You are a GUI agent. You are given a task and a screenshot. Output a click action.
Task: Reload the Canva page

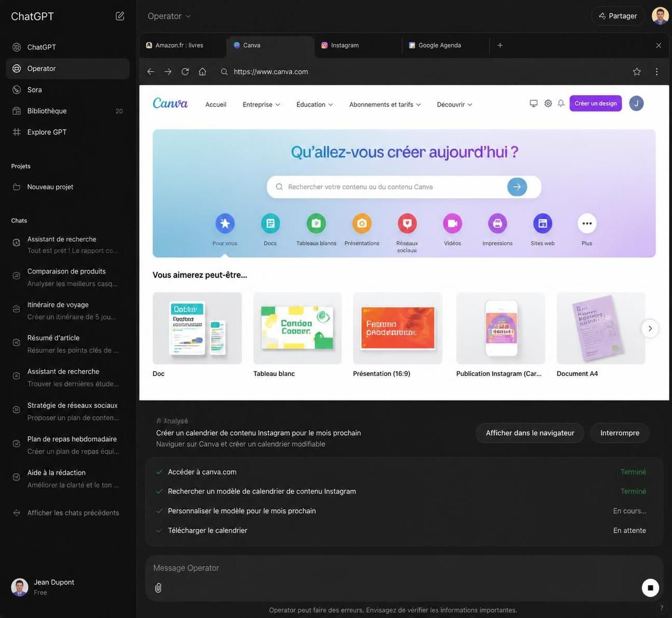pos(185,71)
